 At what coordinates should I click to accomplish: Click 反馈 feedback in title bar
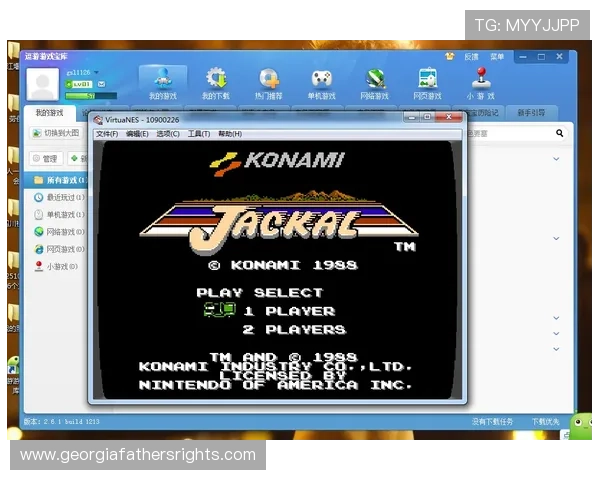tap(471, 57)
